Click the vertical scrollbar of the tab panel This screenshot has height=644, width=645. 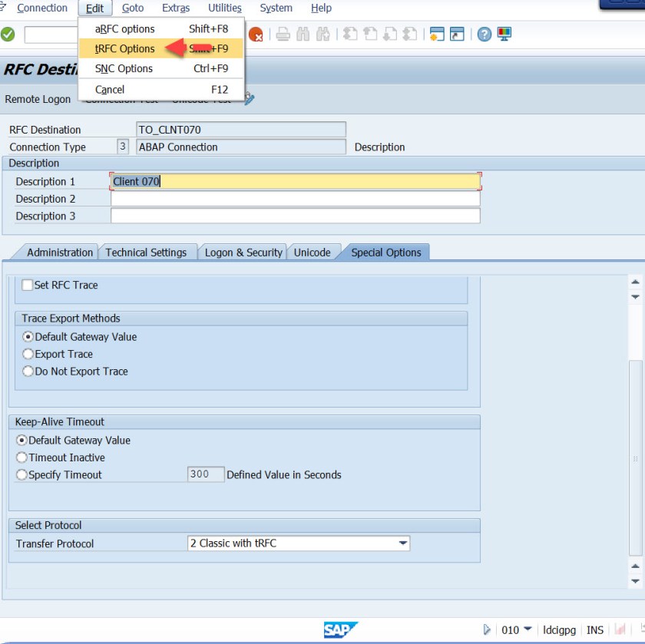[635, 461]
